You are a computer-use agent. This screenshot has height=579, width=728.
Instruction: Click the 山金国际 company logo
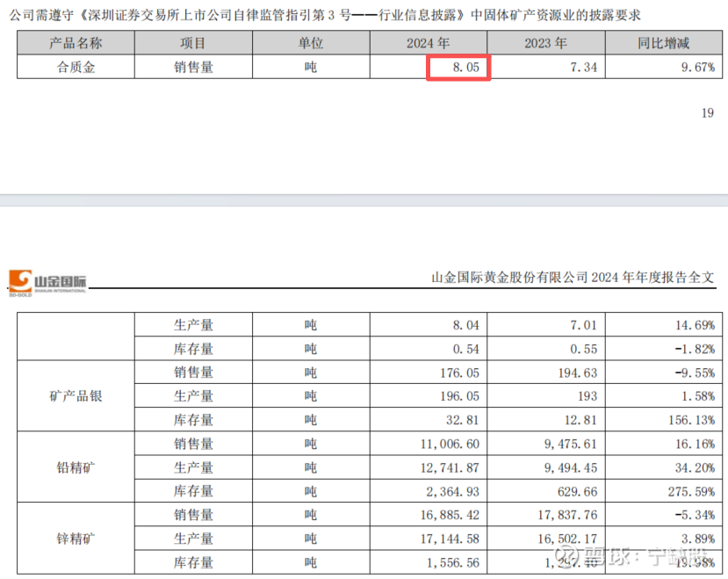[x=47, y=283]
